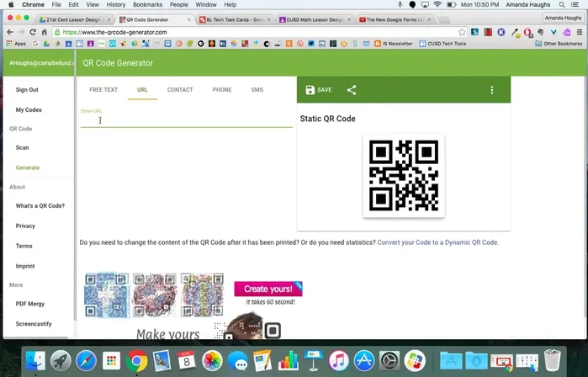Open the Apps shortcut in bookmarks bar
Screen dimensions: 588x377
pyautogui.click(x=16, y=43)
